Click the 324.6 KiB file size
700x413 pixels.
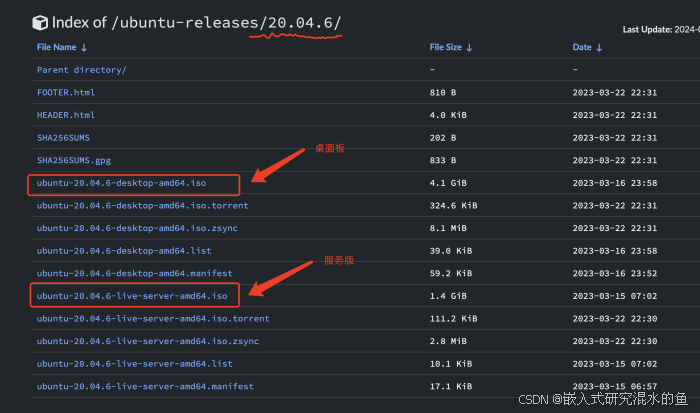[454, 205]
